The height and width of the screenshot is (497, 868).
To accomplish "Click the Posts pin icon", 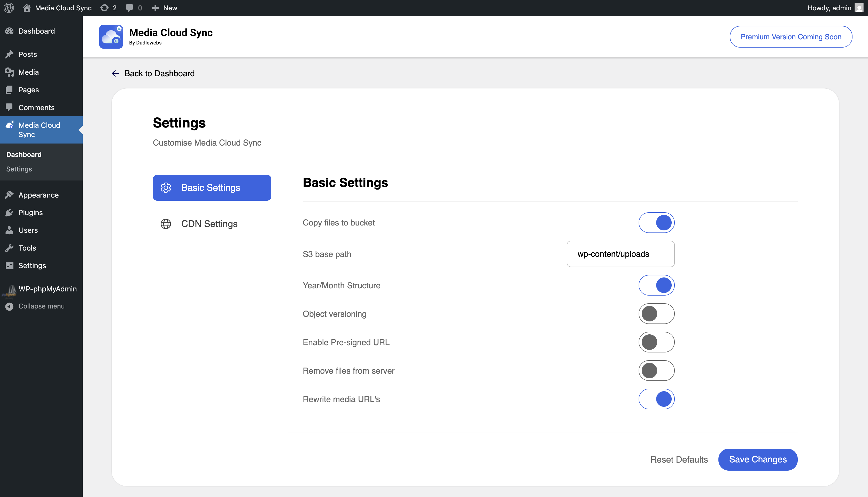I will [9, 54].
